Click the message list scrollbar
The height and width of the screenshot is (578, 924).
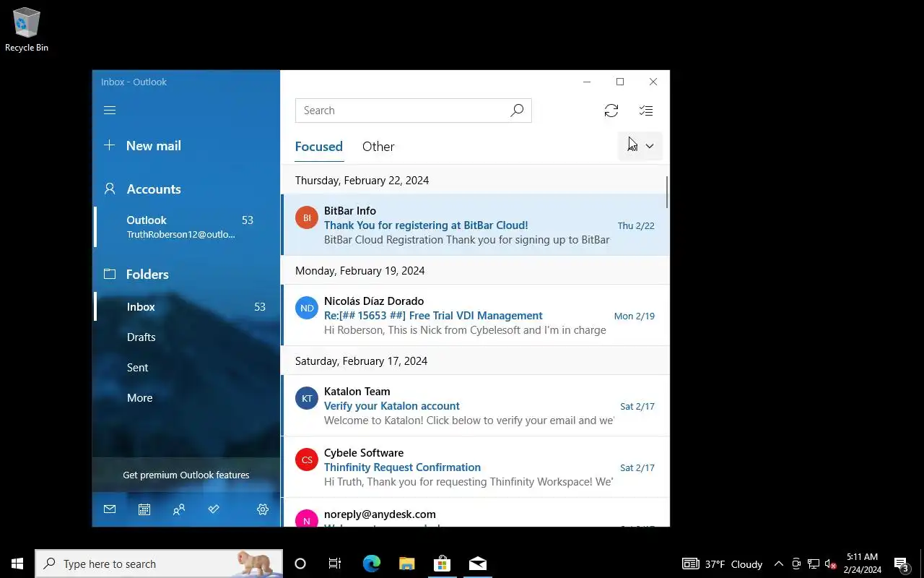pyautogui.click(x=667, y=192)
